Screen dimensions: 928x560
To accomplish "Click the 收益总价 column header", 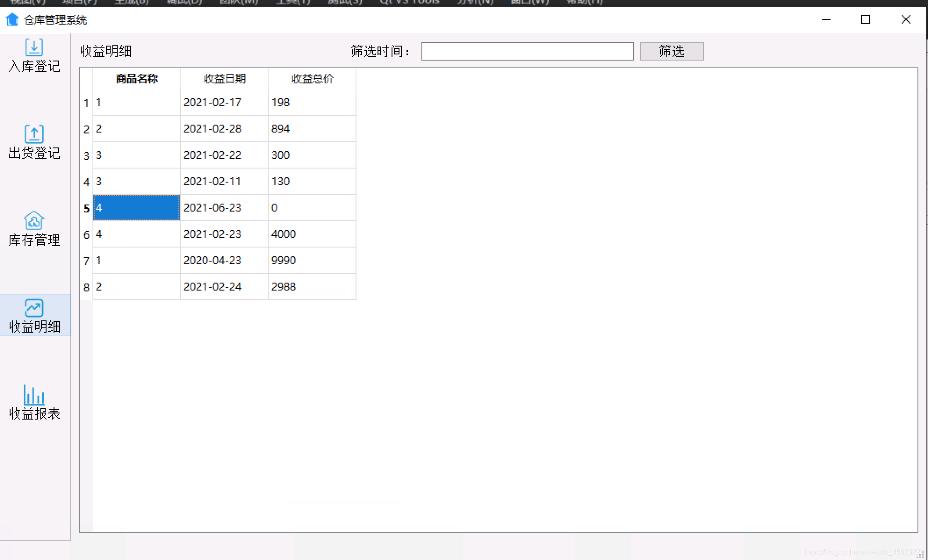I will (312, 79).
